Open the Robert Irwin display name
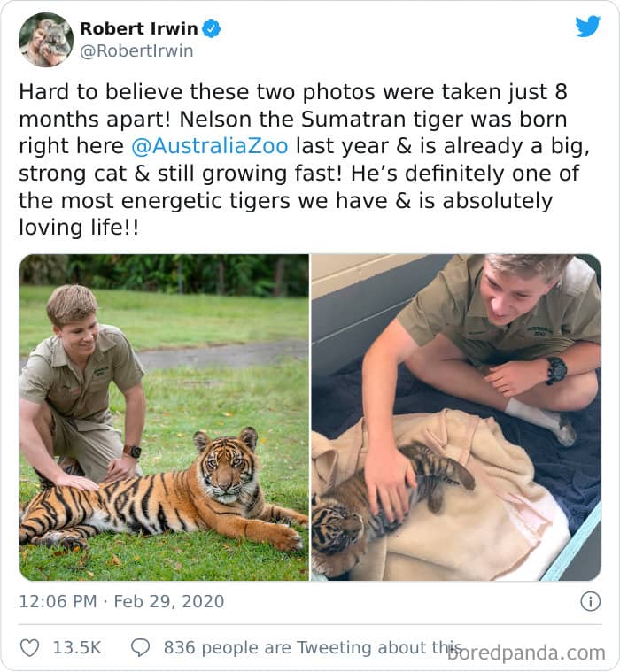The height and width of the screenshot is (672, 620). [139, 28]
